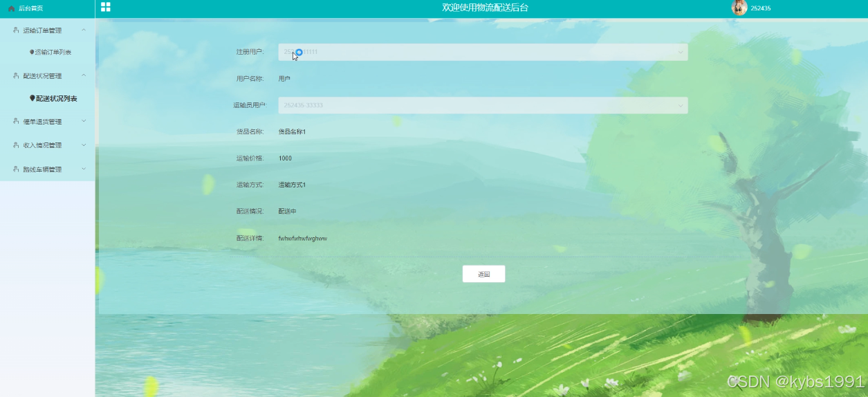Collapse the 运输订单管理 chevron
This screenshot has width=868, height=397.
click(84, 30)
